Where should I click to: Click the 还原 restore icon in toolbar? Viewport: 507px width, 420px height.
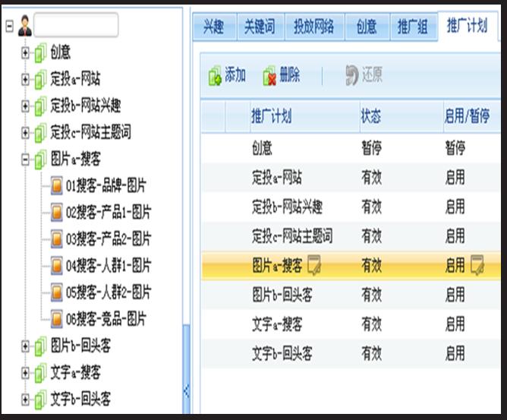pyautogui.click(x=352, y=75)
